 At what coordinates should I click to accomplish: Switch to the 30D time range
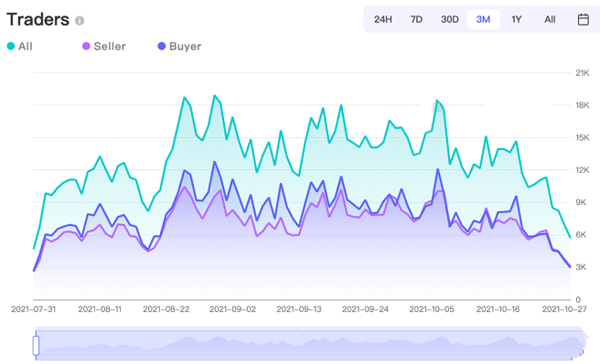450,19
